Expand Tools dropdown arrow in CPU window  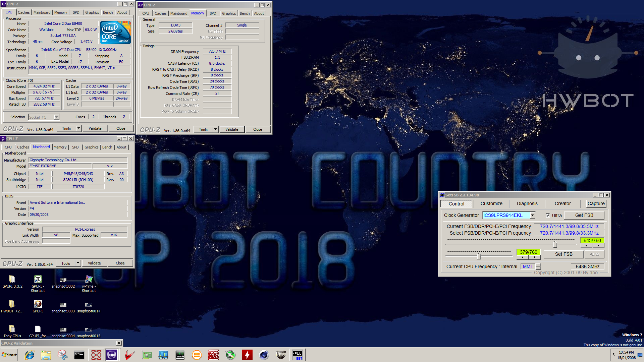(78, 128)
